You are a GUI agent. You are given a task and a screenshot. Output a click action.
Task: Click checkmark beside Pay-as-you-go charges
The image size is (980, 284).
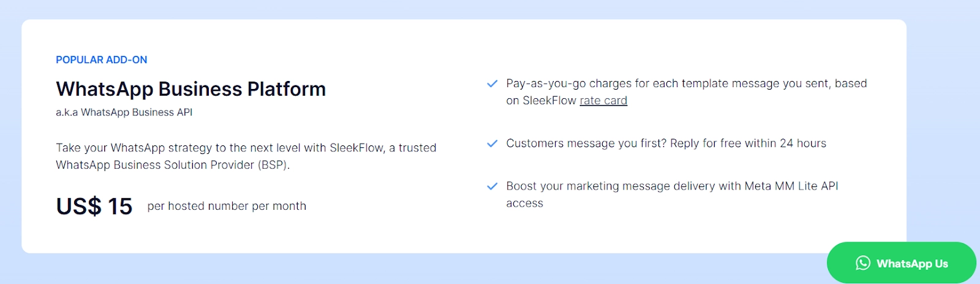[492, 83]
